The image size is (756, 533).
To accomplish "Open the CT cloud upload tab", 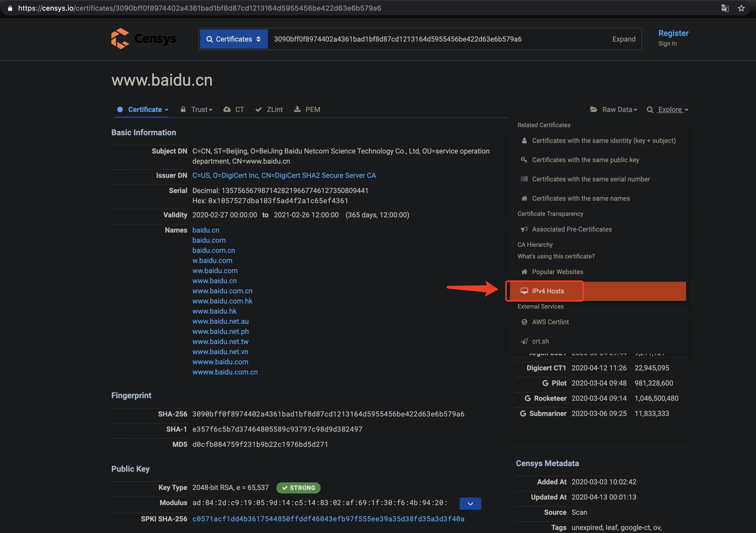I will [x=234, y=109].
